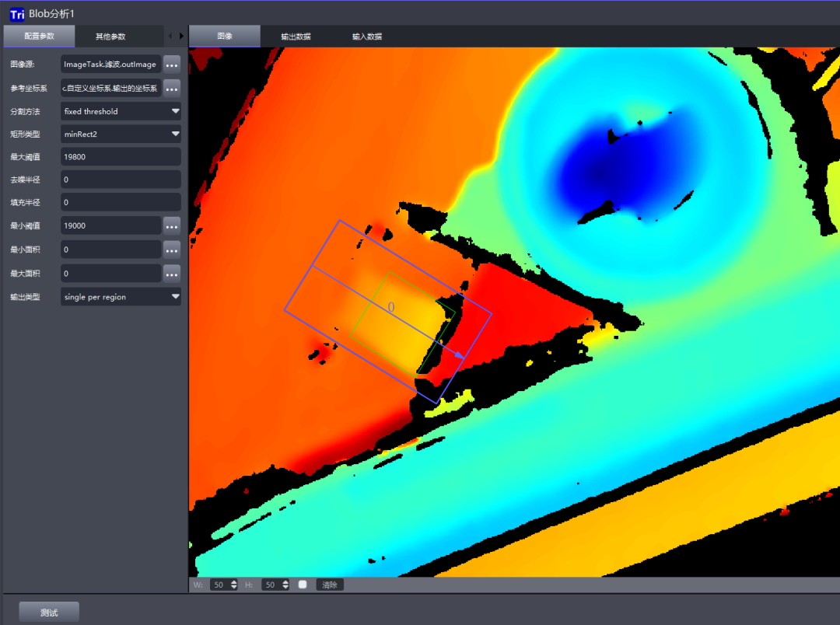Click the ellipsis button beside 最小阈值
Viewport: 840px width, 625px height.
[x=172, y=225]
